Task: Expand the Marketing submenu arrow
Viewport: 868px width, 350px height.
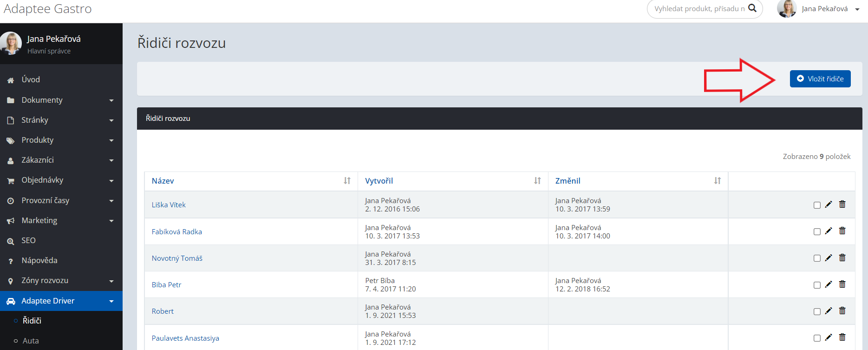Action: (x=111, y=221)
